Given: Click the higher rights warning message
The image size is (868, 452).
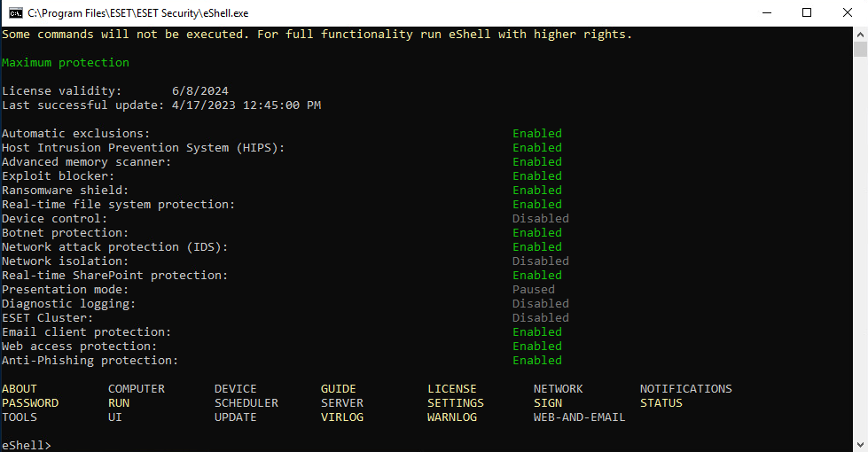Looking at the screenshot, I should [x=317, y=35].
